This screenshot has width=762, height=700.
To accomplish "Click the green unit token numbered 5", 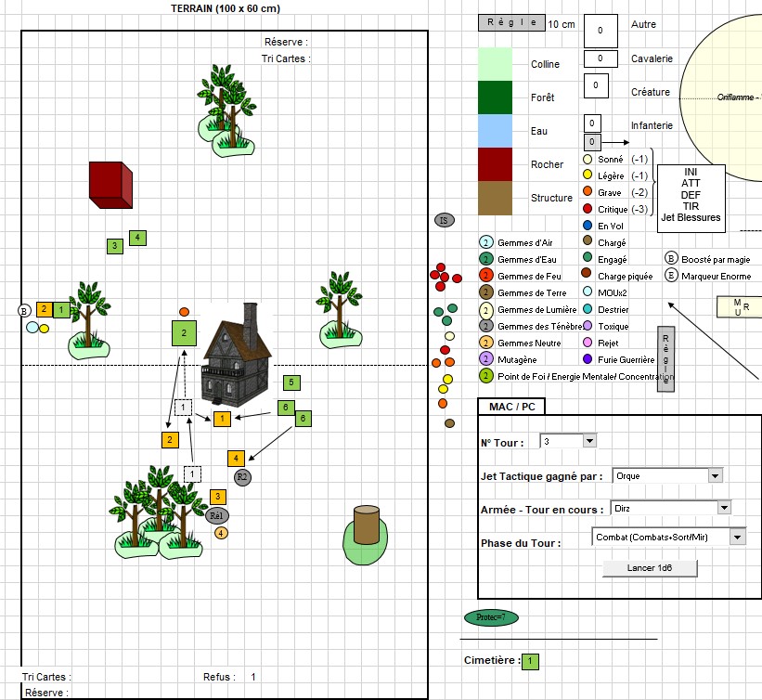I will coord(291,382).
